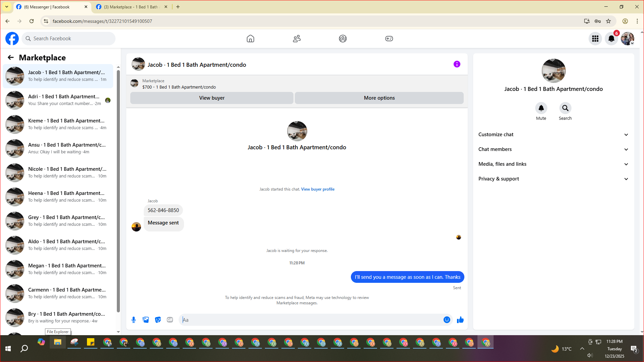This screenshot has width=644, height=362.
Task: Switch to the Marketplace 1 Bed 1 Bath tab
Action: point(132,7)
